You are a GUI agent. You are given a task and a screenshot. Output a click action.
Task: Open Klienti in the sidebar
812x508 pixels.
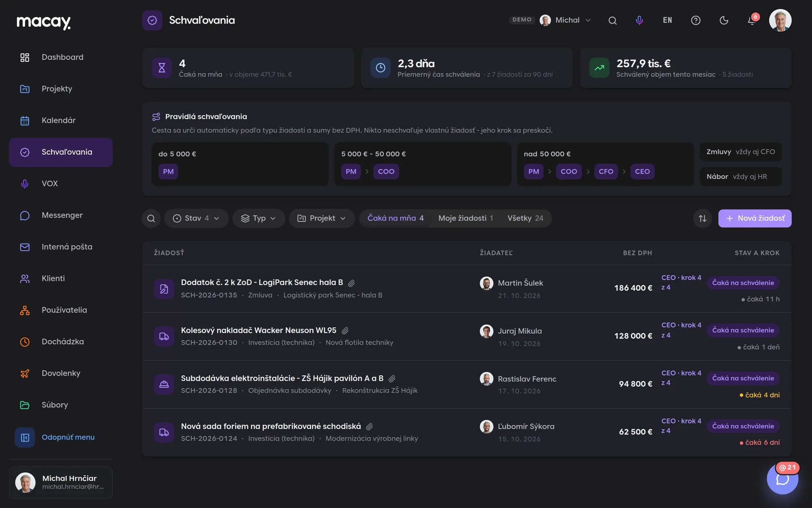tap(61, 279)
